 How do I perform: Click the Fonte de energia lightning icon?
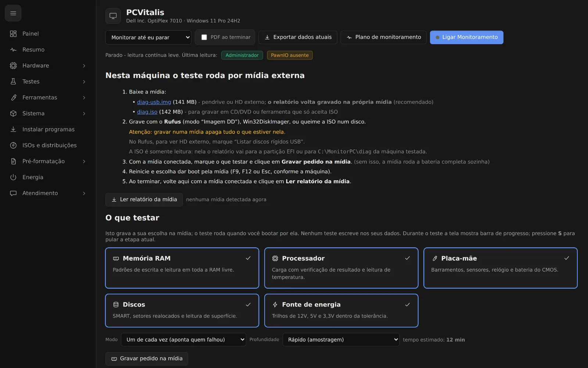[x=275, y=305]
